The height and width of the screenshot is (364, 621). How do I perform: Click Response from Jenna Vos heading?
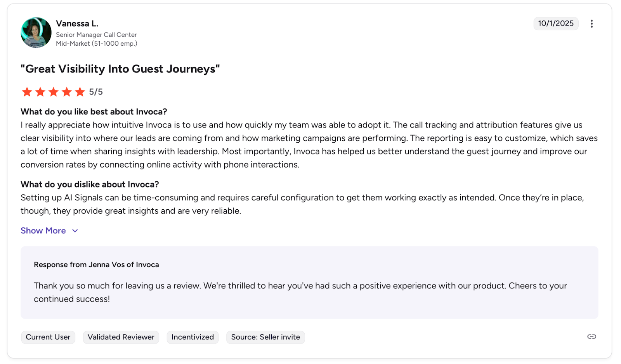[96, 265]
